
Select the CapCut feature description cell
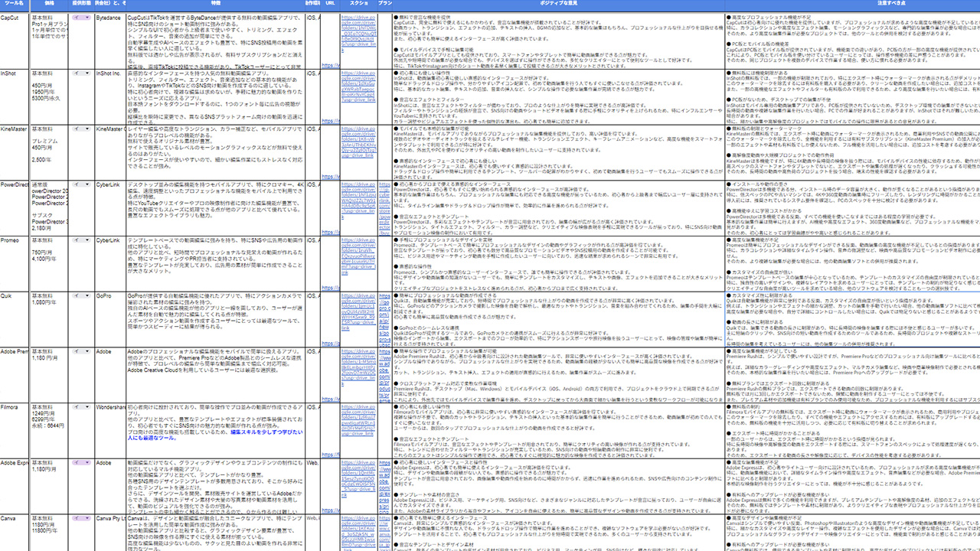(216, 40)
